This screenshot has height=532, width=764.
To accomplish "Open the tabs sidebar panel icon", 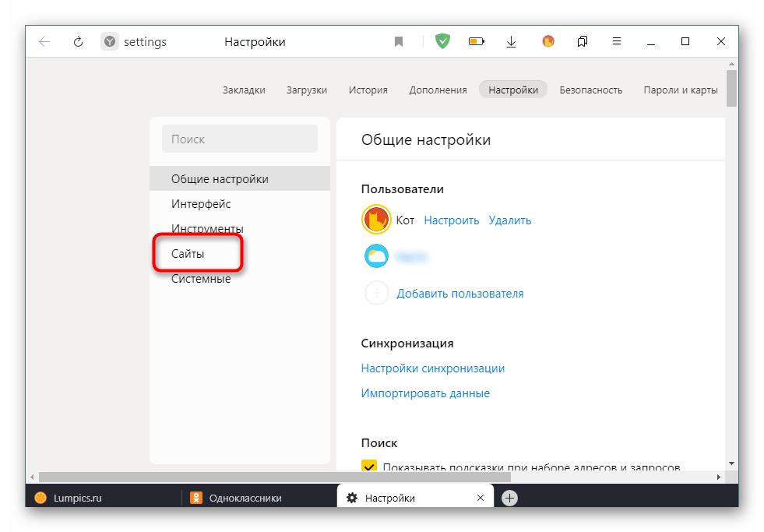I will click(583, 42).
